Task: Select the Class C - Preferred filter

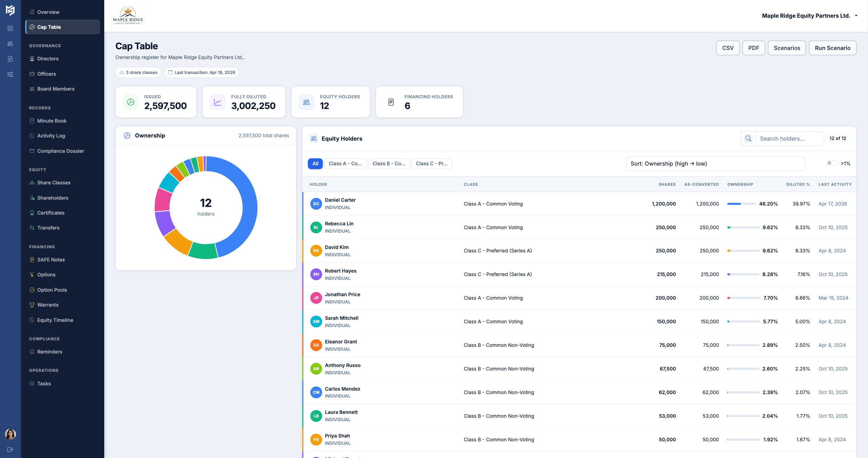Action: click(432, 164)
